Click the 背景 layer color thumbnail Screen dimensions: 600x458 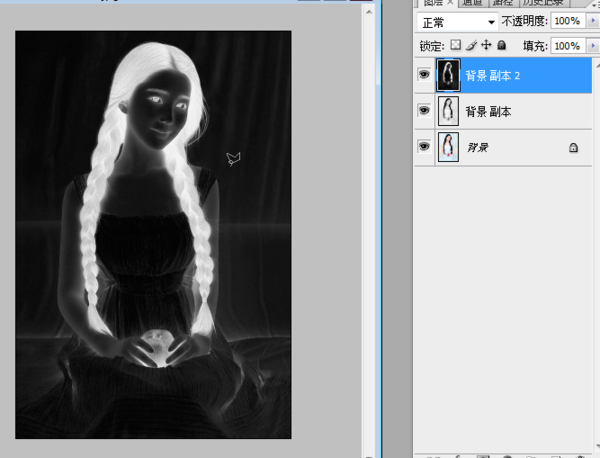(x=449, y=147)
